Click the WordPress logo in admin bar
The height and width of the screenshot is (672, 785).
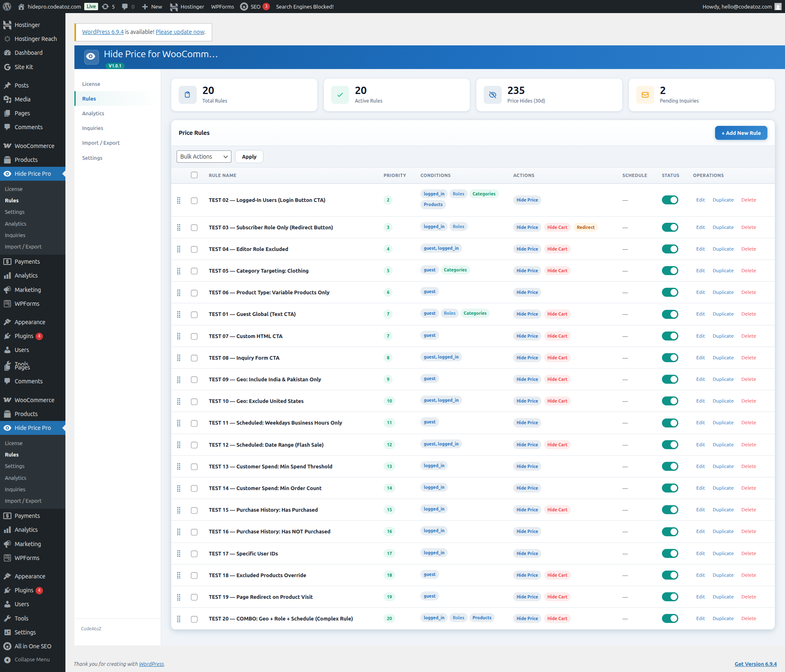7,7
